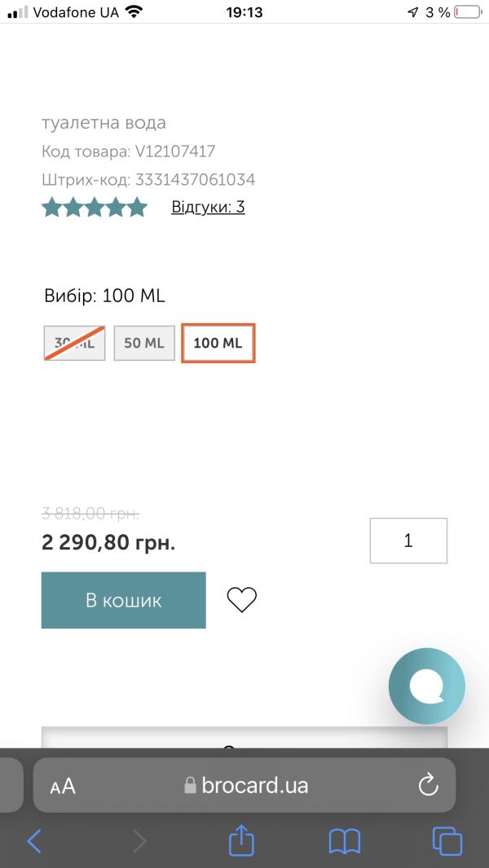Choose the crossed-out 30 ML option
This screenshot has height=868, width=489.
[x=74, y=343]
